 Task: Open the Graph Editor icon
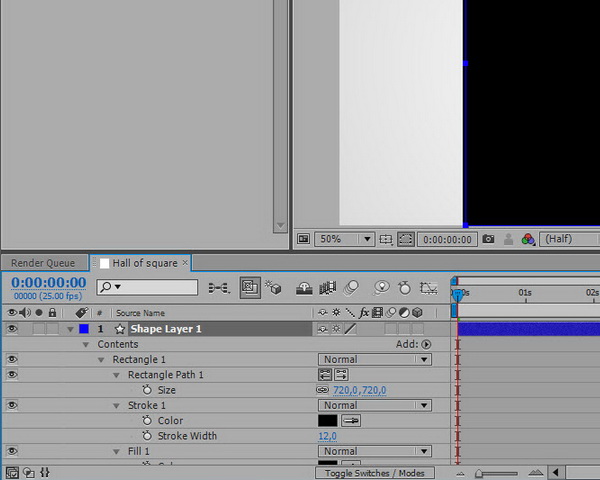[429, 288]
